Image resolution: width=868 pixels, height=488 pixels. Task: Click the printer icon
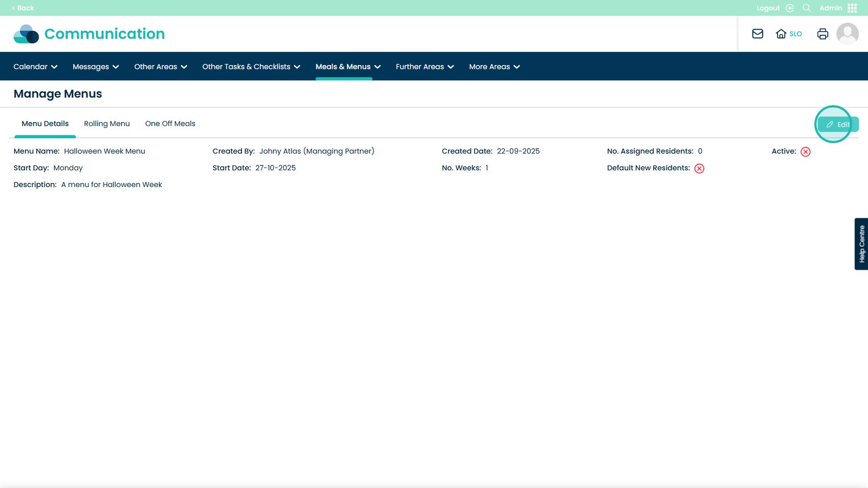pyautogui.click(x=822, y=34)
